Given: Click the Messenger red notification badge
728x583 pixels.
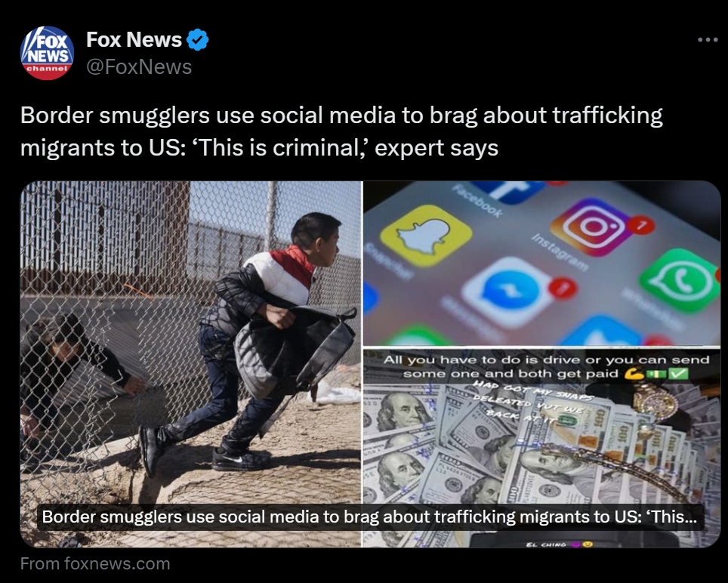Looking at the screenshot, I should tap(563, 288).
